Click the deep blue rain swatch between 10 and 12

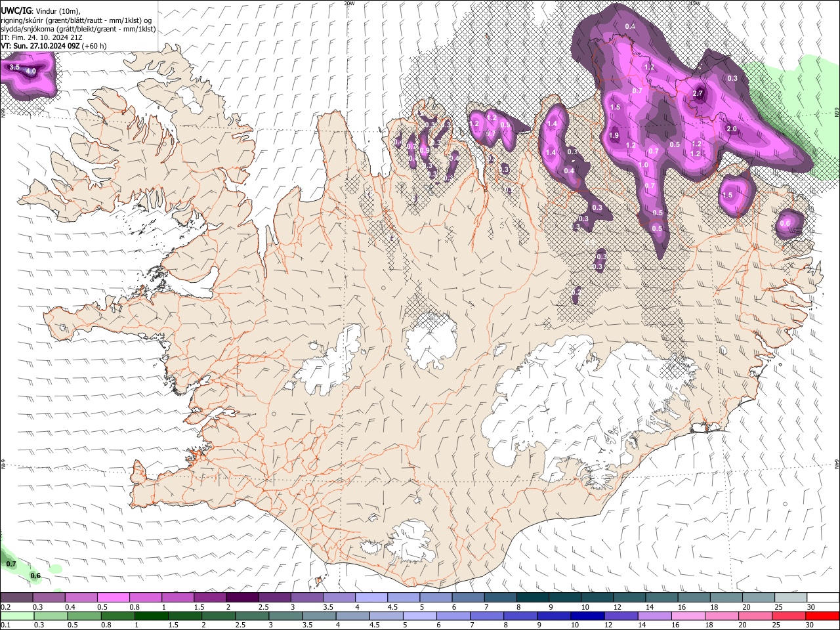pyautogui.click(x=587, y=616)
